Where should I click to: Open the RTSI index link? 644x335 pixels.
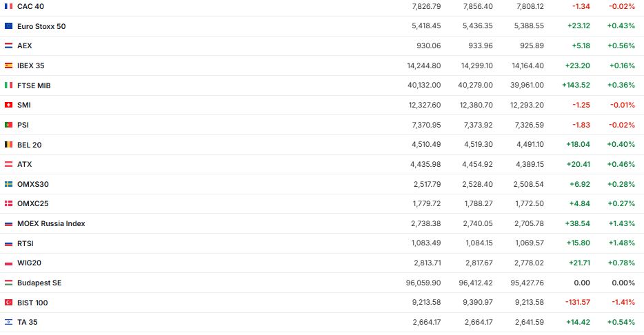pyautogui.click(x=26, y=243)
